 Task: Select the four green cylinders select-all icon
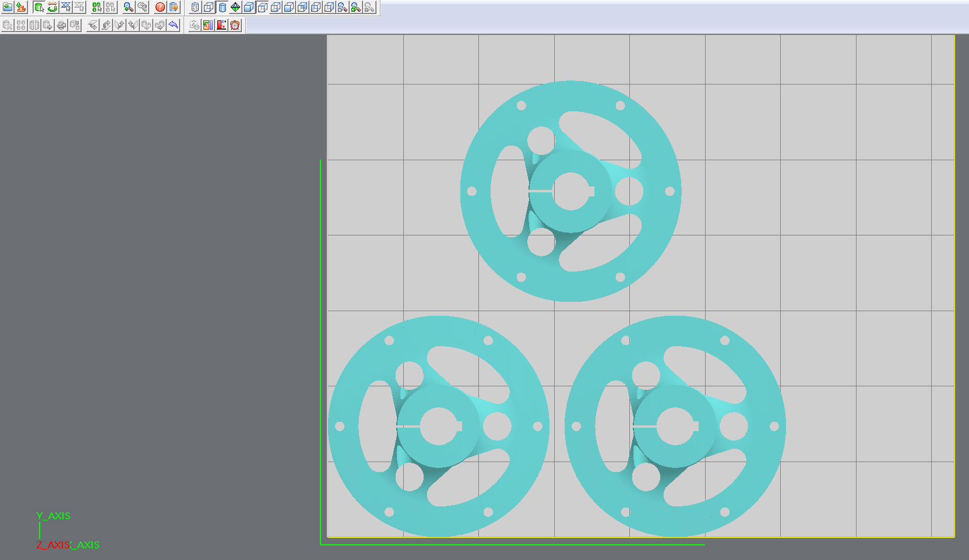click(x=97, y=8)
